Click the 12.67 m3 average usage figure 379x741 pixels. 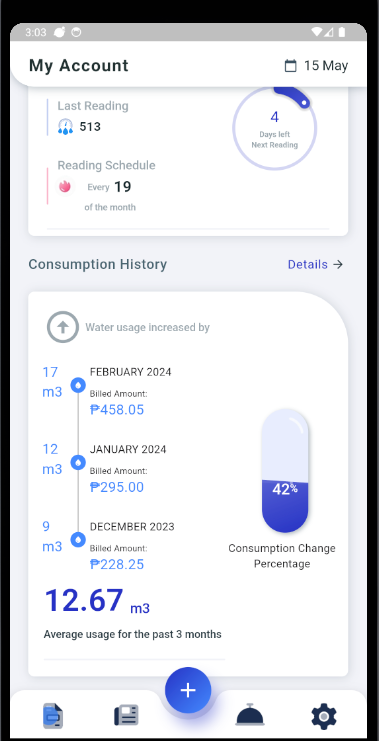pos(97,601)
